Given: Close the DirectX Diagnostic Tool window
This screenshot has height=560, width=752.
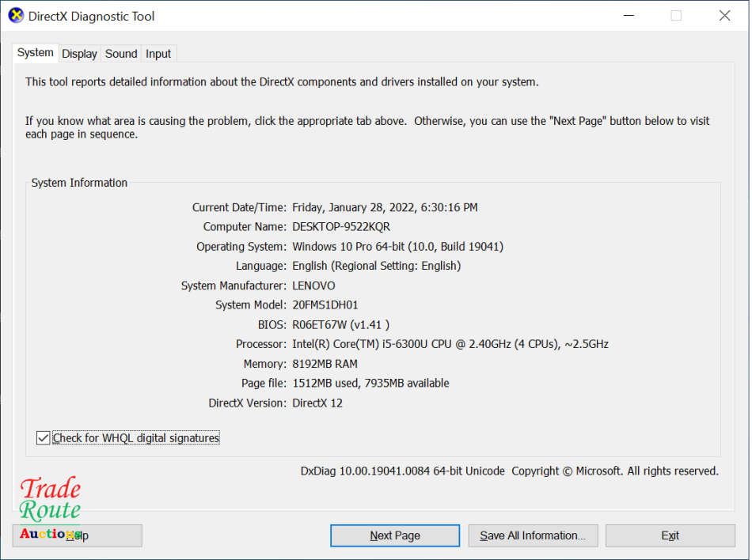Looking at the screenshot, I should (x=724, y=15).
